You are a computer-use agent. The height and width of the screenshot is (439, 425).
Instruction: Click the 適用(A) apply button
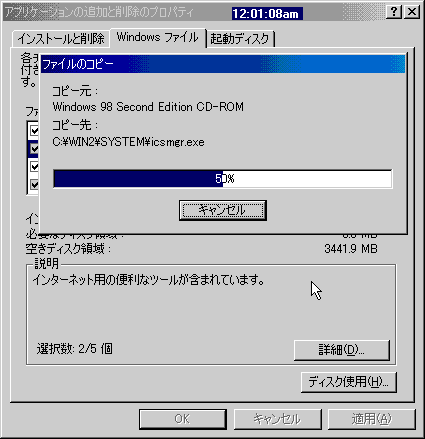tap(372, 419)
